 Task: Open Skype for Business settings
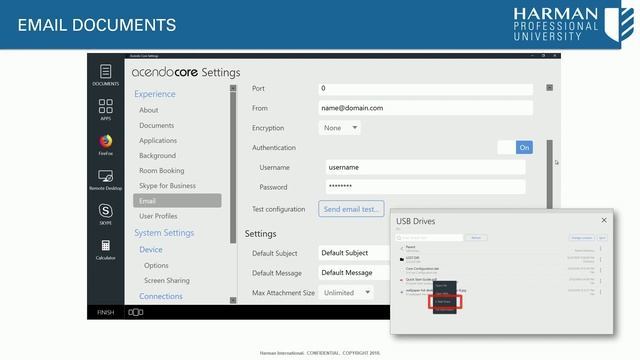click(x=167, y=186)
